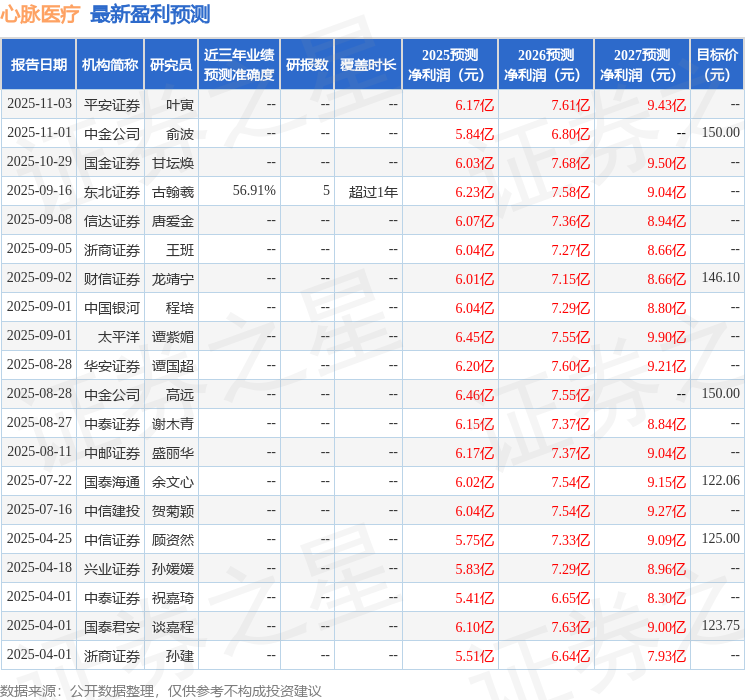
Task: Open the 平安证券 institution entry
Action: point(111,104)
